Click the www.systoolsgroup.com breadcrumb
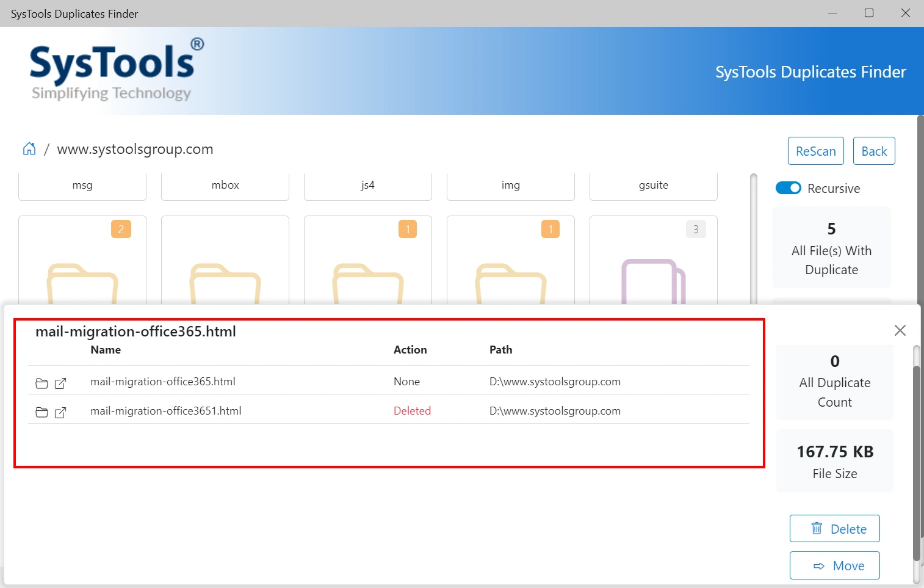Image resolution: width=924 pixels, height=588 pixels. click(135, 149)
